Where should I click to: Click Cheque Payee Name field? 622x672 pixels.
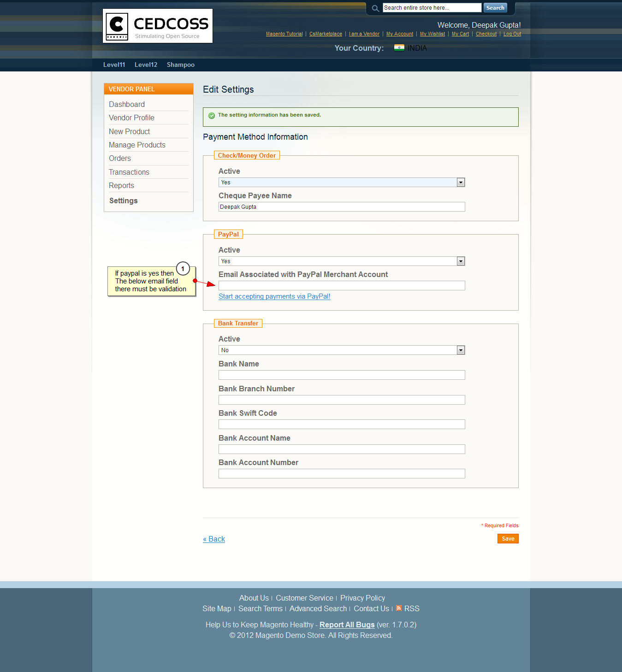click(342, 207)
